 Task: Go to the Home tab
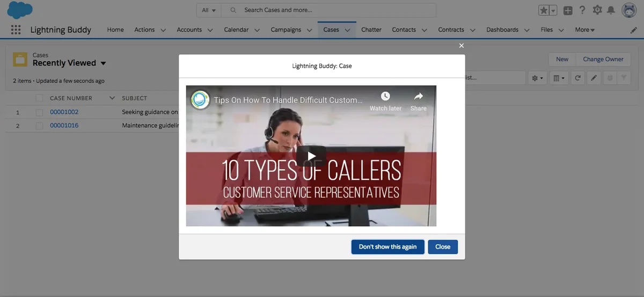(115, 30)
